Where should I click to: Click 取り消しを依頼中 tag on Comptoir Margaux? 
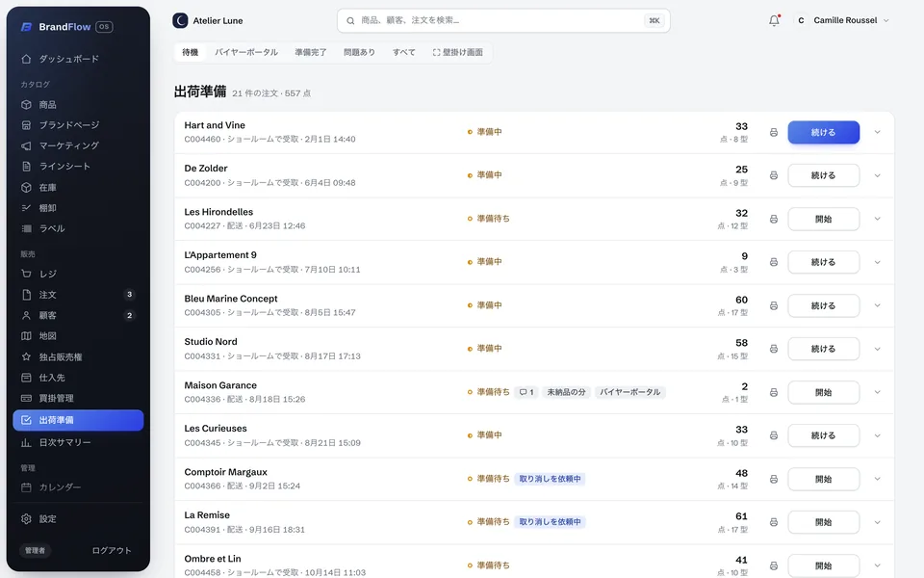point(550,479)
